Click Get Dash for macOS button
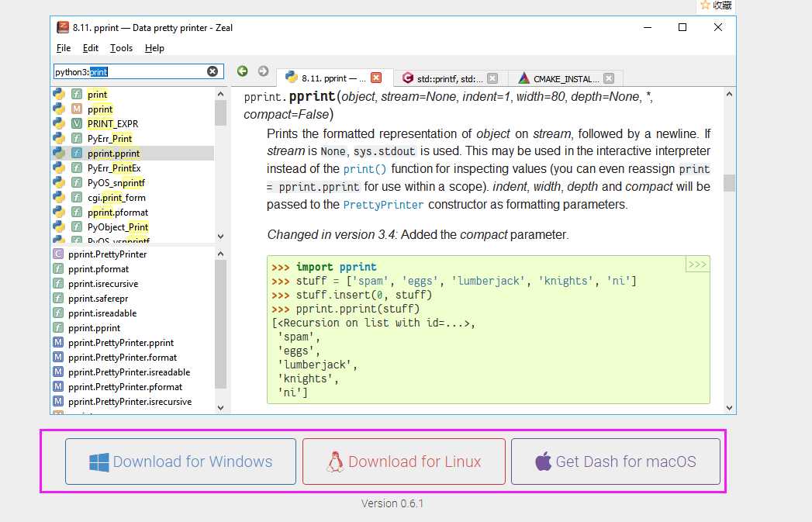Image resolution: width=812 pixels, height=522 pixels. click(616, 462)
